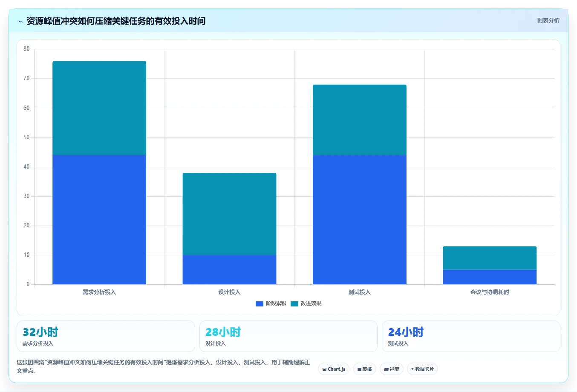Click the blue segment of 会议与协调耗时 bar
The width and height of the screenshot is (577, 392).
tap(490, 277)
